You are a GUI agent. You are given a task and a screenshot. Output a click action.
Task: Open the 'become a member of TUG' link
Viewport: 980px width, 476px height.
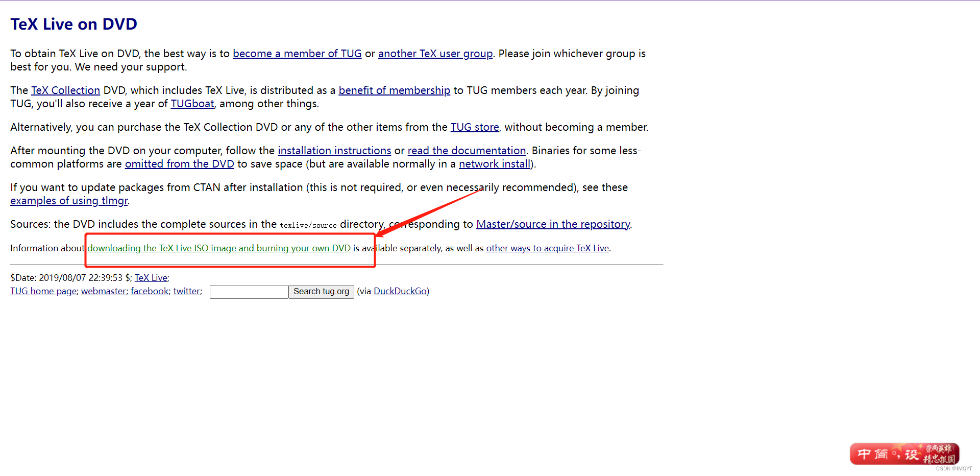297,54
